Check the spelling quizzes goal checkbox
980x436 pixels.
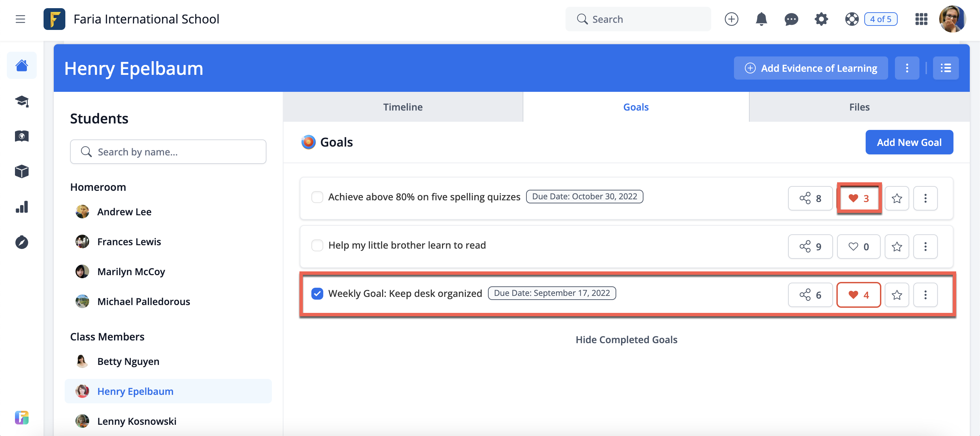[317, 197]
